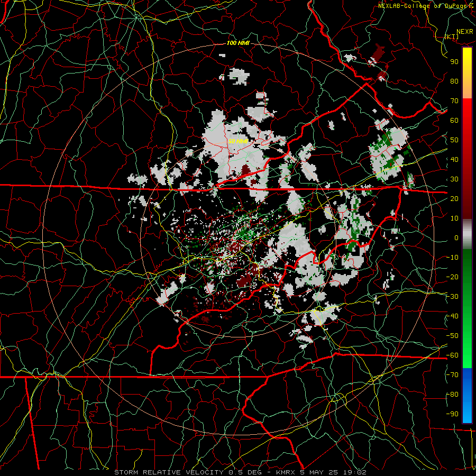Click the NEXLAB-College of DuPage credit text
Screen dimensions: 476x476
coord(422,6)
